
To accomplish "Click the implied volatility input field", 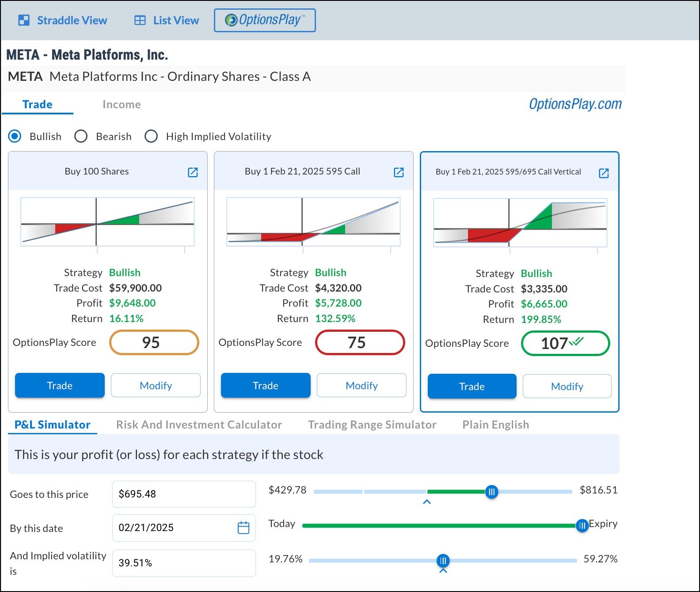I will [x=184, y=563].
